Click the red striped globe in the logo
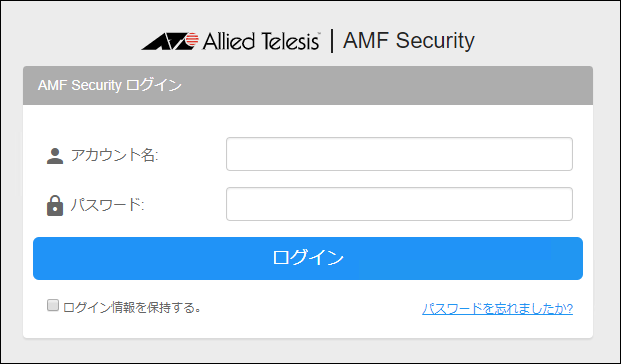Screen dimensions: 621x364 [x=192, y=40]
